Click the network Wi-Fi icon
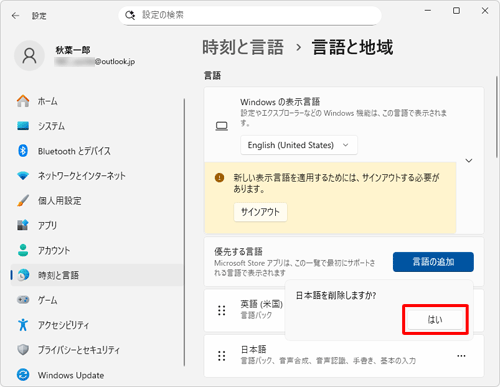The width and height of the screenshot is (500, 387). point(23,176)
